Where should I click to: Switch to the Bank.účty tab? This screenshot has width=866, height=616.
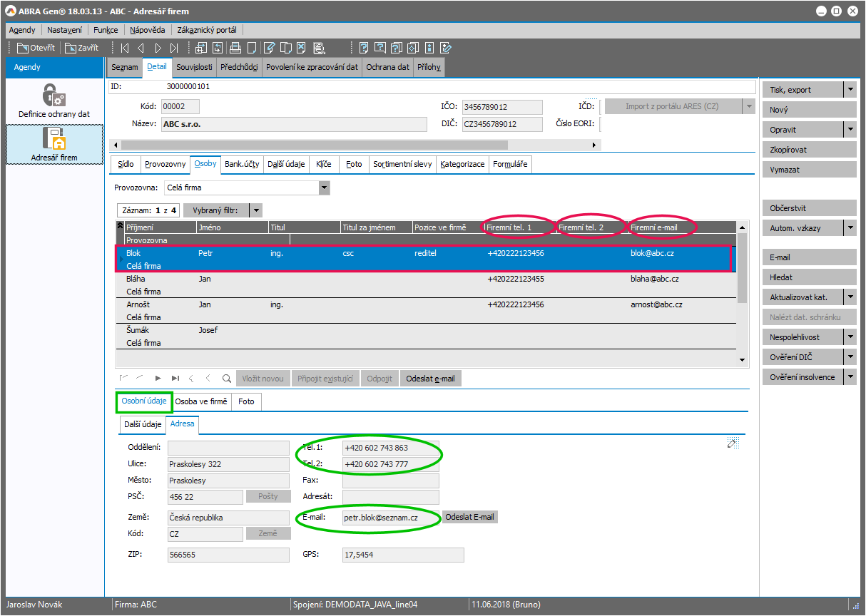click(242, 164)
